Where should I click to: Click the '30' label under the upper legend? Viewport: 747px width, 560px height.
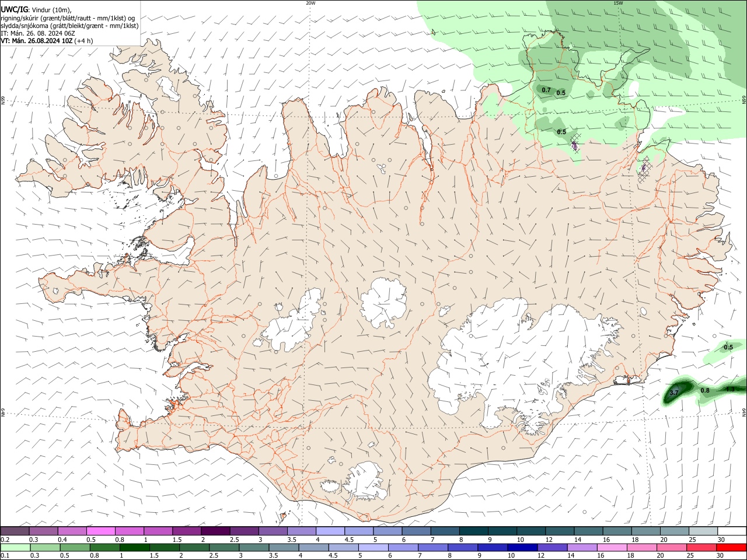click(x=721, y=540)
